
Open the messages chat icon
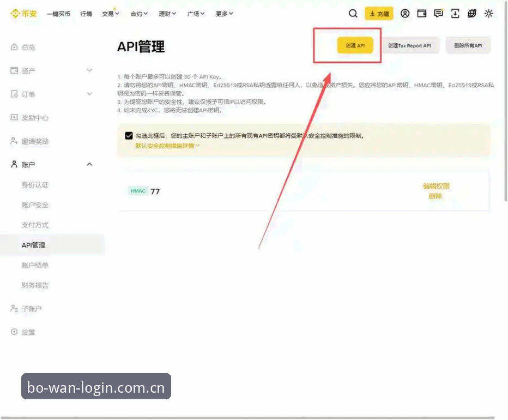438,14
